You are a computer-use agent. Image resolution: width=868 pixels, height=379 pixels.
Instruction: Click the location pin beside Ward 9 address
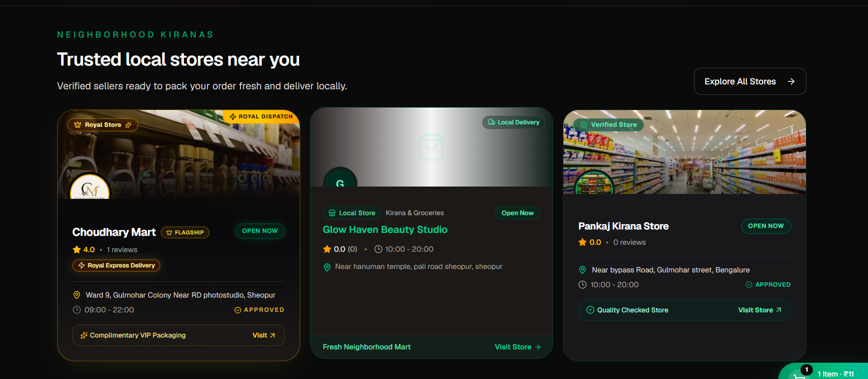[77, 295]
